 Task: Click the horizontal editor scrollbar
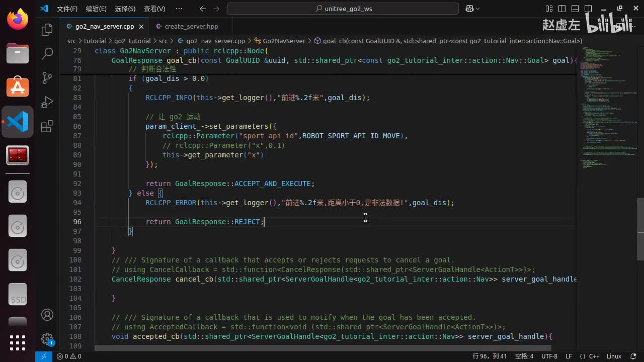323,348
